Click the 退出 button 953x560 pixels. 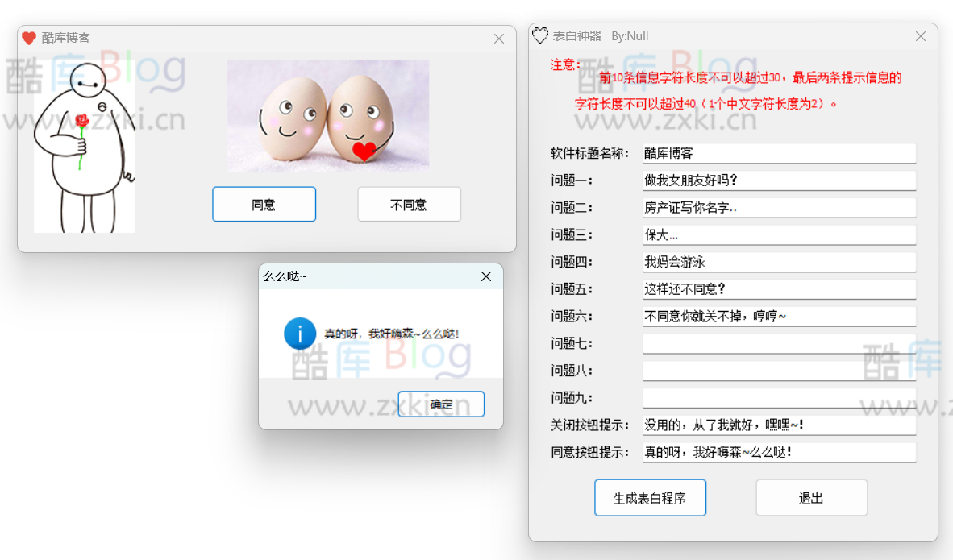click(x=811, y=497)
